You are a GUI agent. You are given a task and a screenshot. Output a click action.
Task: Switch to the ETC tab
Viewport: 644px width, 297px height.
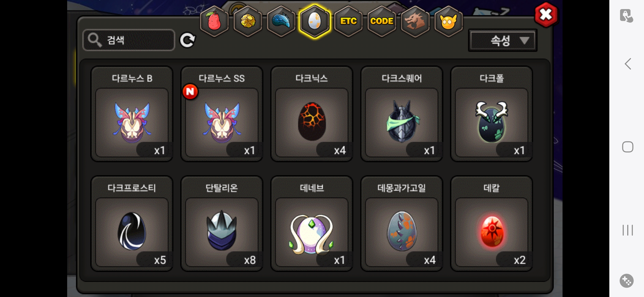[348, 21]
